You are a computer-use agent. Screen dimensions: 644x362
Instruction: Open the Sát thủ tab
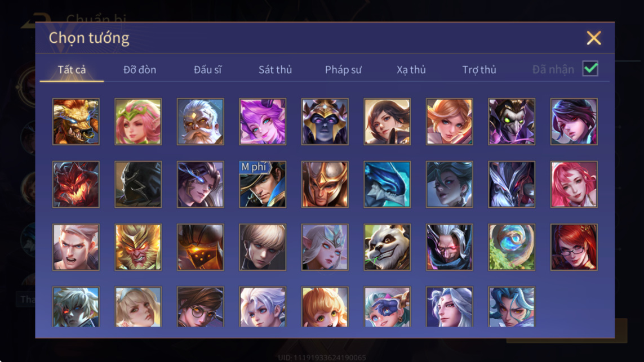[275, 70]
